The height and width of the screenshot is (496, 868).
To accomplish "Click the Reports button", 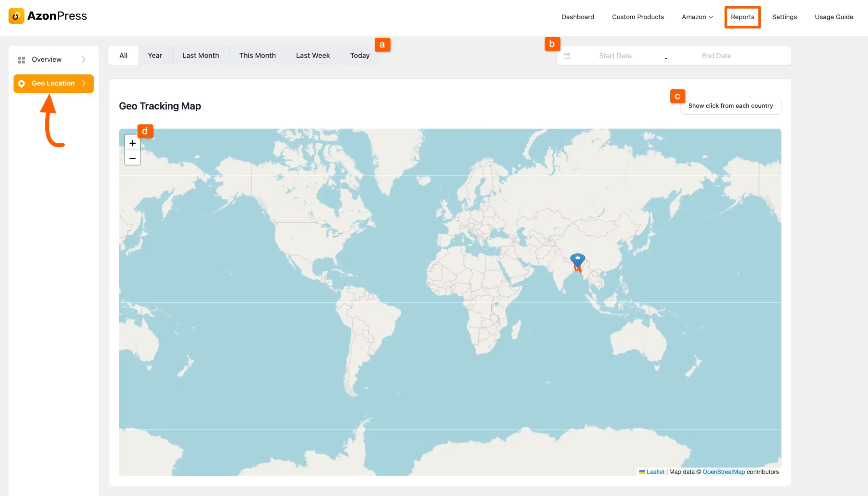I will [742, 17].
